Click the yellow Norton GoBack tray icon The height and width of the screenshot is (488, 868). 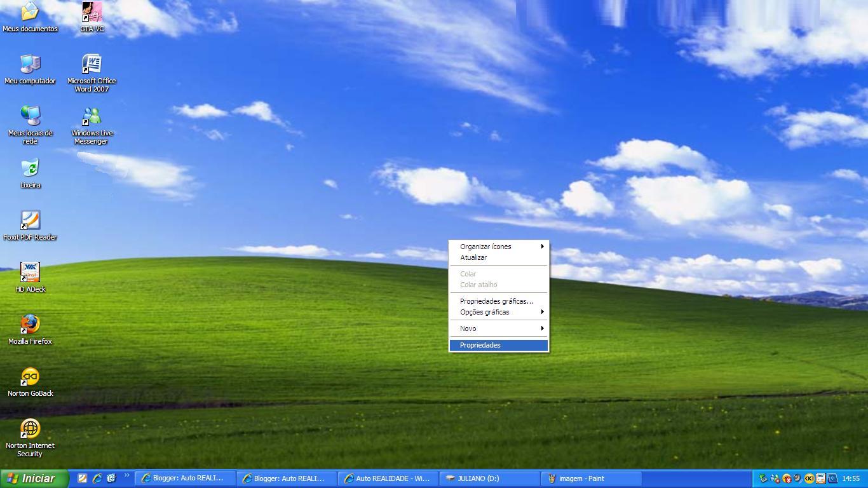(810, 478)
